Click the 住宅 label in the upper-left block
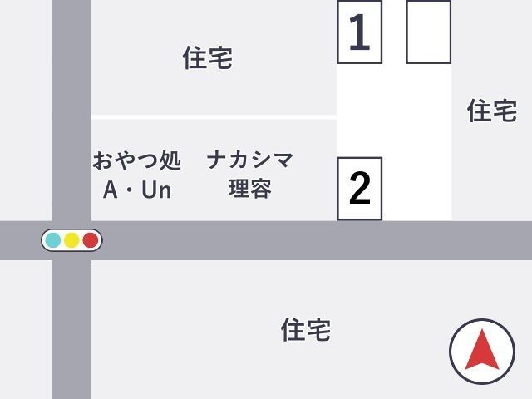This screenshot has height=399, width=532. click(208, 57)
